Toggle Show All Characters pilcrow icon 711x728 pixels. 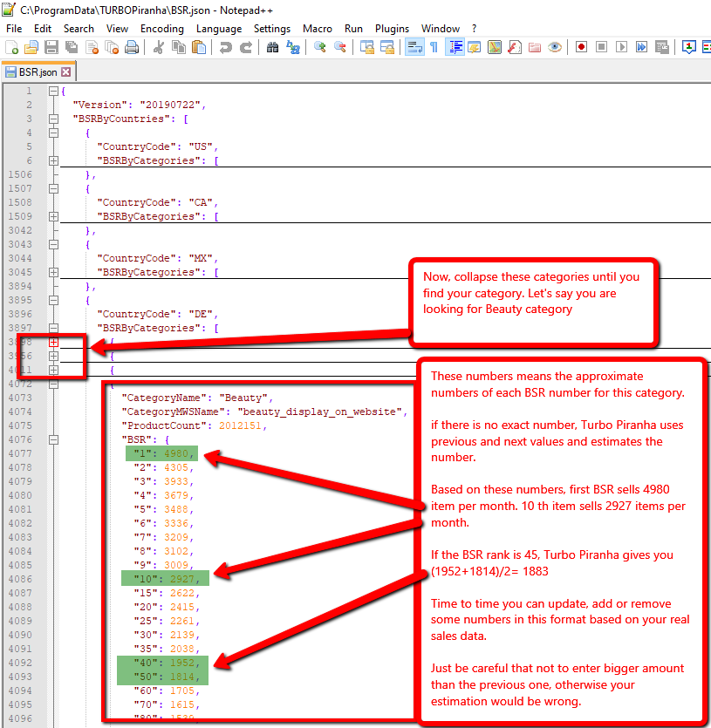434,47
